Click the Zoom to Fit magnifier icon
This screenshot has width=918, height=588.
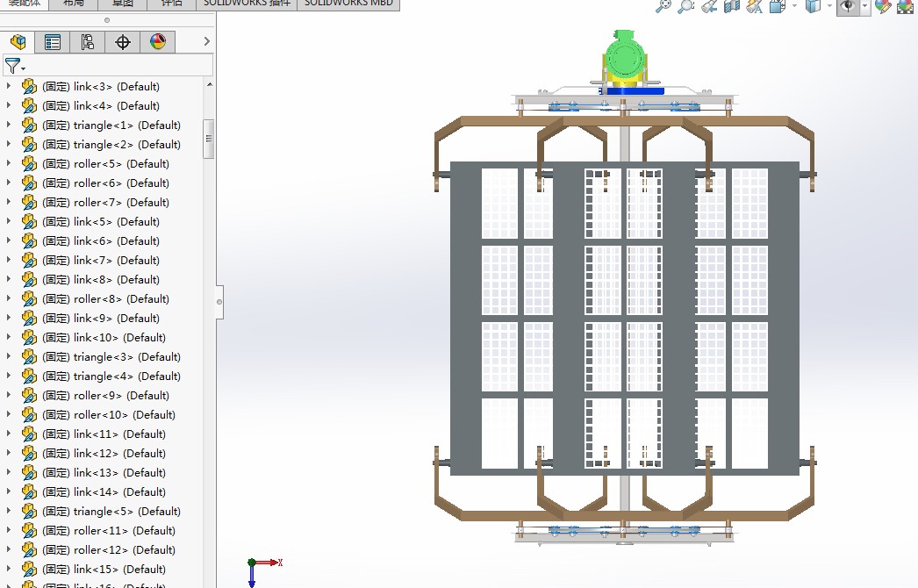663,6
